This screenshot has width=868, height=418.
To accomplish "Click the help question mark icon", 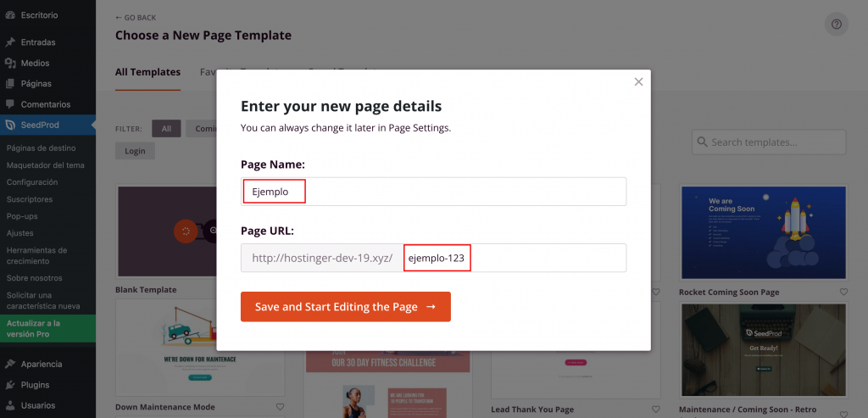I will click(x=837, y=25).
